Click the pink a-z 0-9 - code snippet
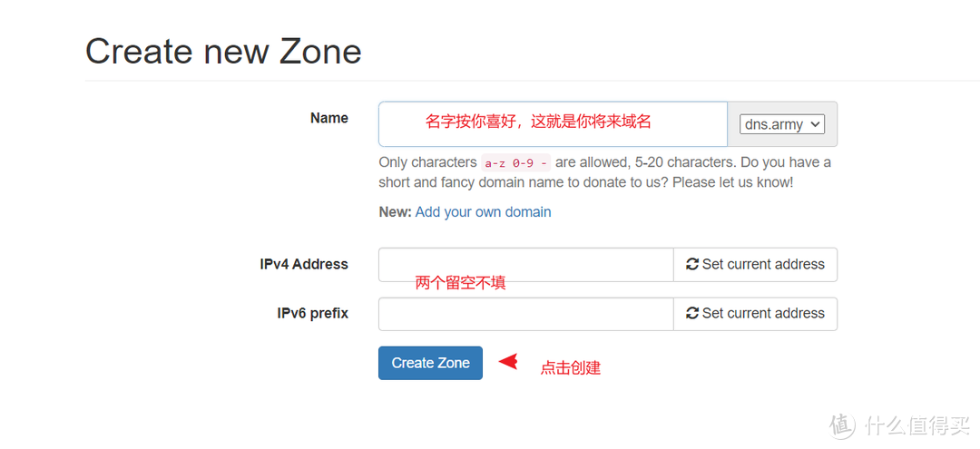 click(515, 163)
